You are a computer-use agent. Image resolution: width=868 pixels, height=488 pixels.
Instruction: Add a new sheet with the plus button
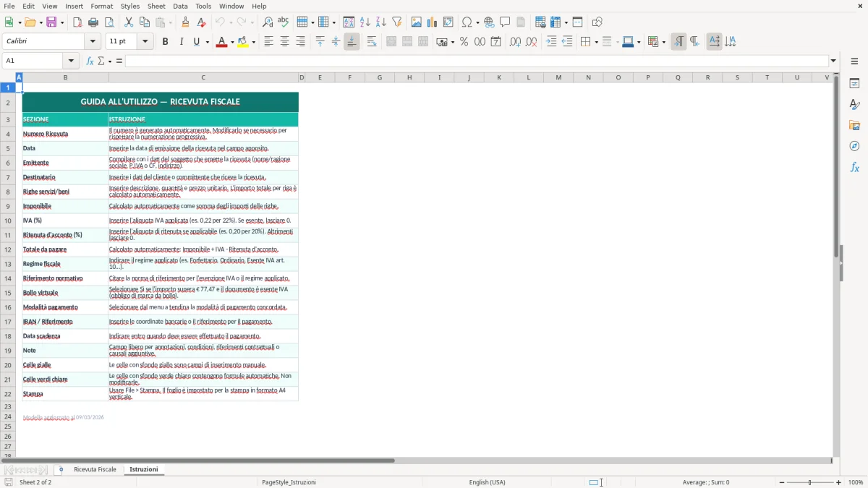click(61, 469)
